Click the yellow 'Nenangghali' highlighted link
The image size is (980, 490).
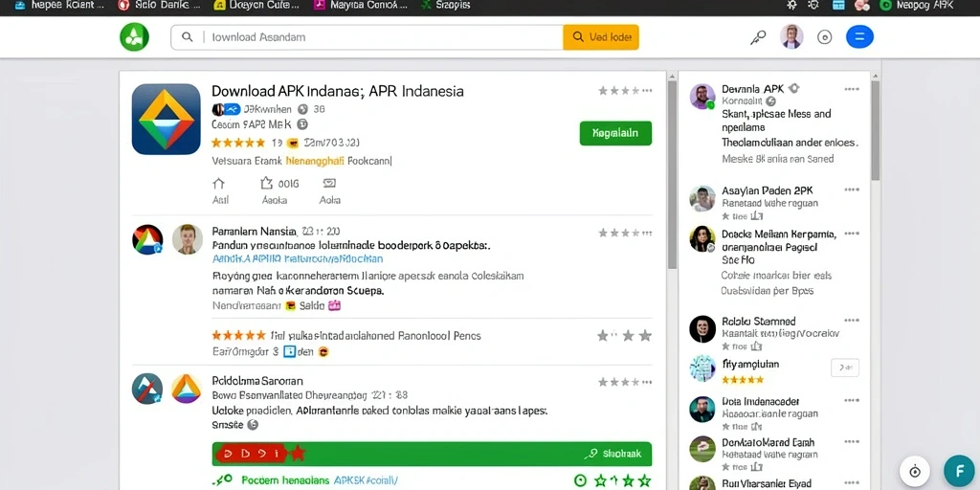(x=315, y=161)
